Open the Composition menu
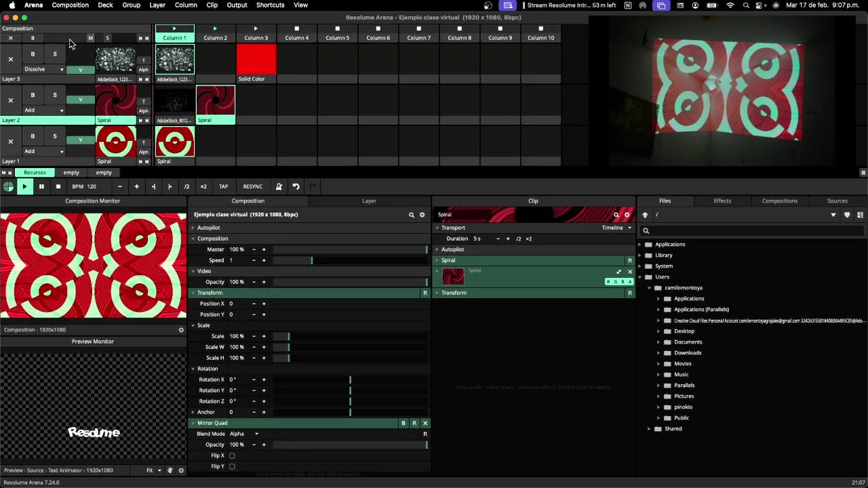 tap(70, 5)
